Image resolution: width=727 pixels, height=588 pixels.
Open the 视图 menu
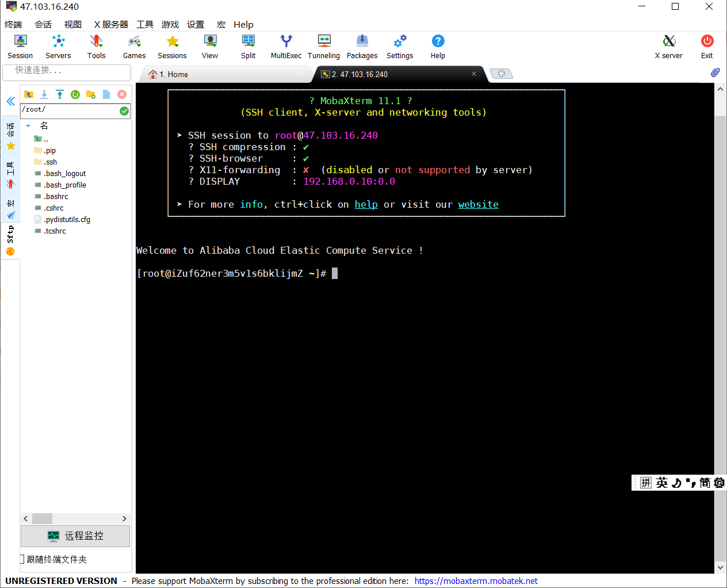73,25
